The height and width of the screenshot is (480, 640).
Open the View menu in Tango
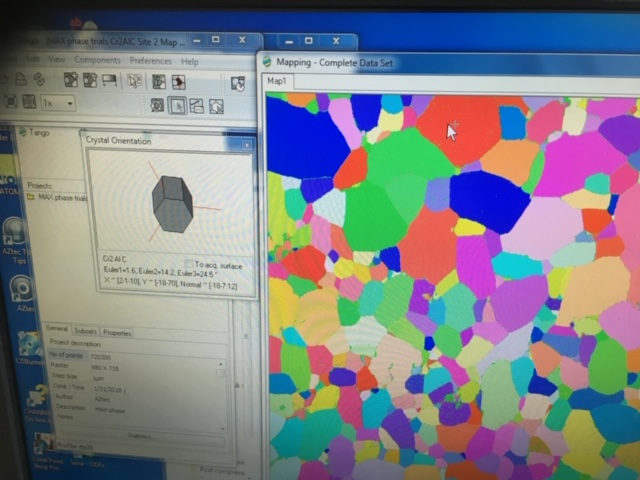click(x=57, y=60)
